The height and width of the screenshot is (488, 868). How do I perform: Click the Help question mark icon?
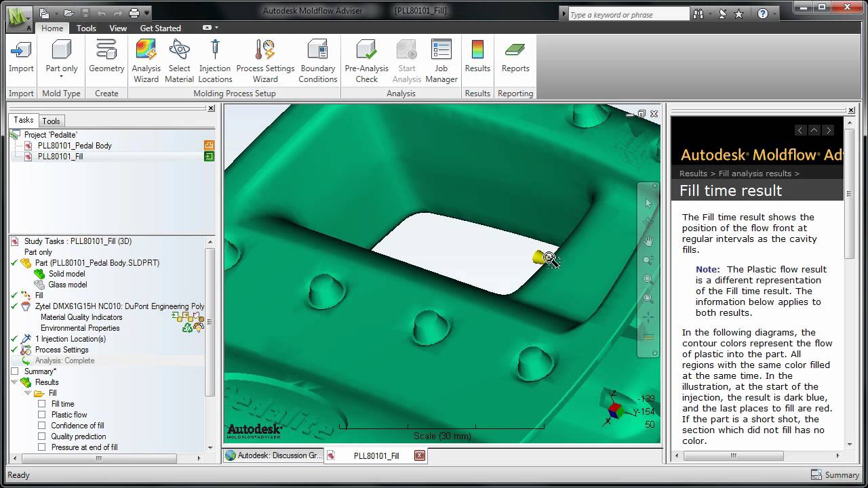point(763,14)
